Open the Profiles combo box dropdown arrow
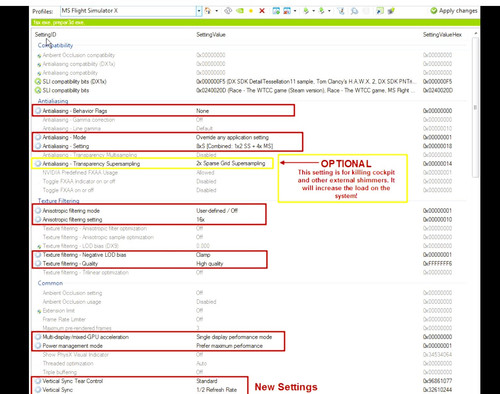500x394 pixels. (x=199, y=11)
